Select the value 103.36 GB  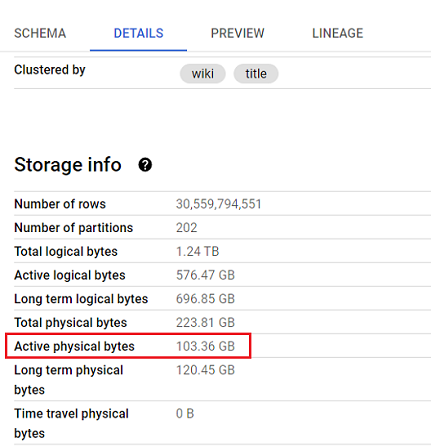(x=205, y=346)
